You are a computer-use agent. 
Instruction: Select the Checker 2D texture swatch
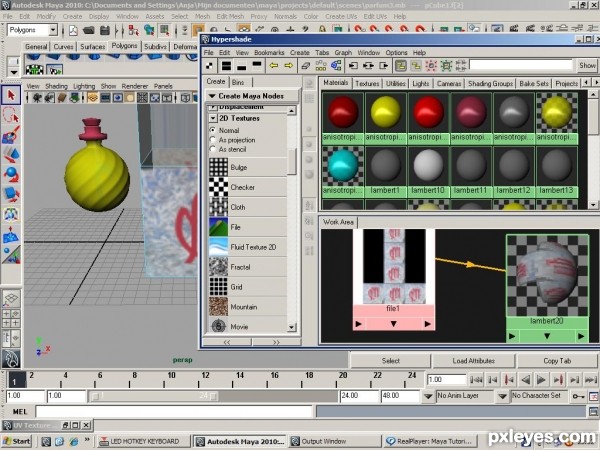tap(218, 187)
